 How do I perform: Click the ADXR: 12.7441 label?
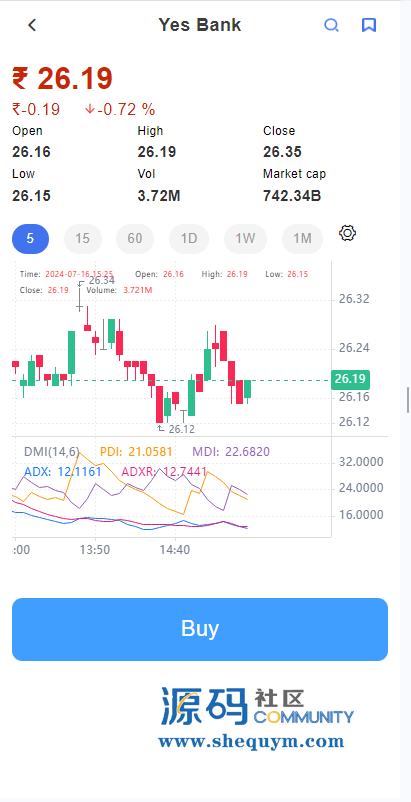164,472
